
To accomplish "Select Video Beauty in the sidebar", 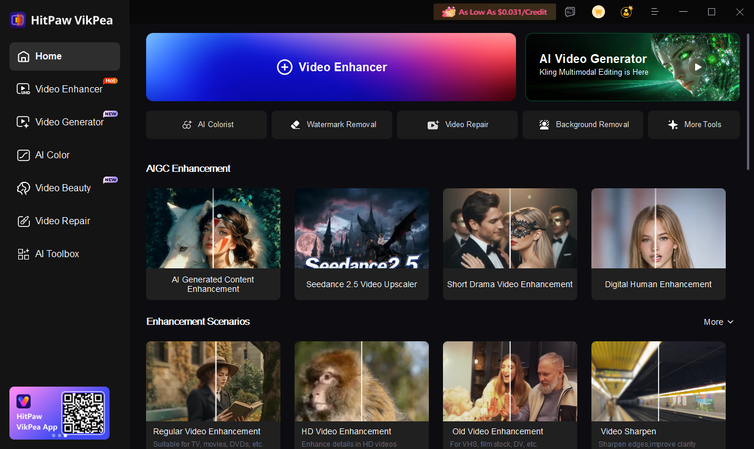I will coord(64,188).
